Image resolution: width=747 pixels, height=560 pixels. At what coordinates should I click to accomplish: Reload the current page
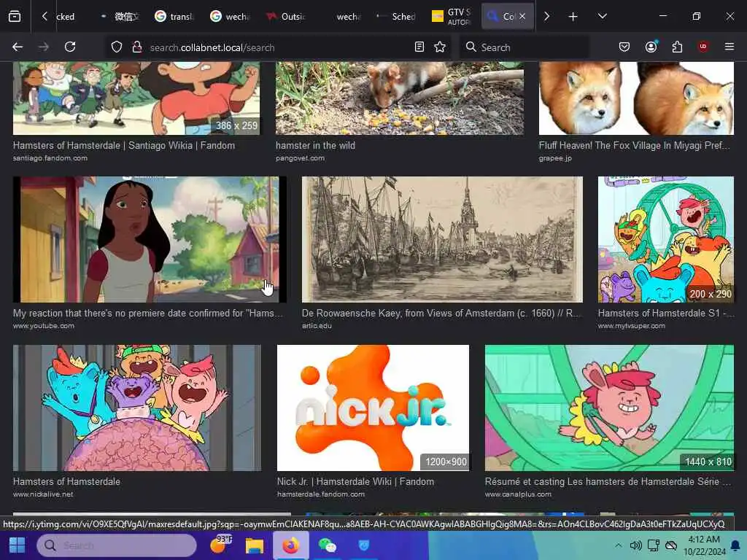(x=70, y=47)
